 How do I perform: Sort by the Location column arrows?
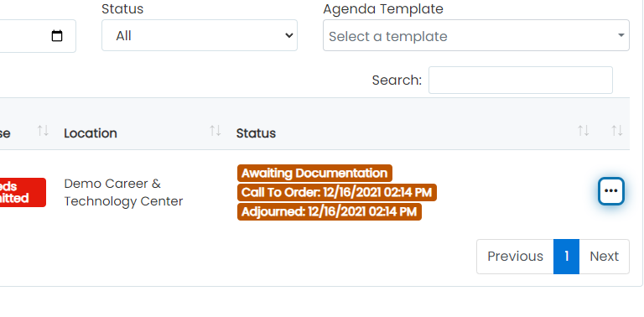[216, 131]
